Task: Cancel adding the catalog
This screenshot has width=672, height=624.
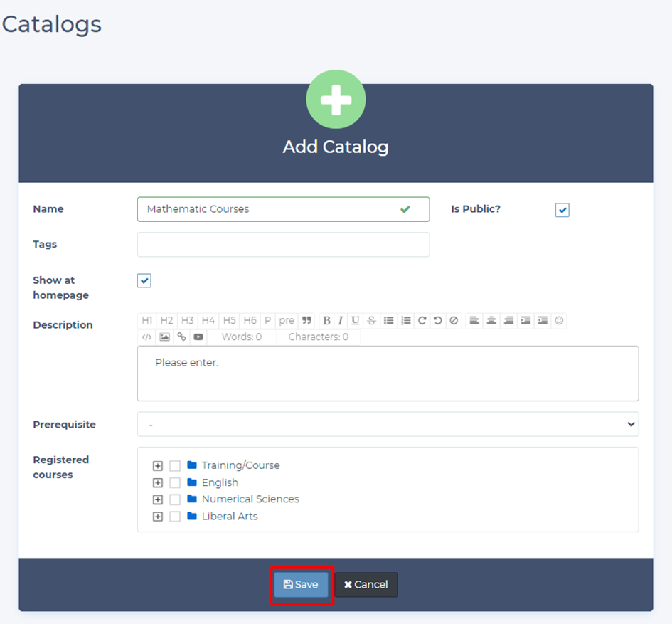Action: pyautogui.click(x=366, y=585)
